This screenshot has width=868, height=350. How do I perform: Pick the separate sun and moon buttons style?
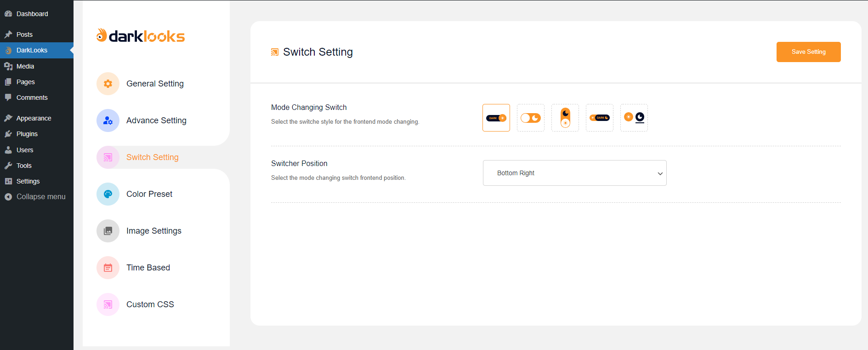(634, 118)
